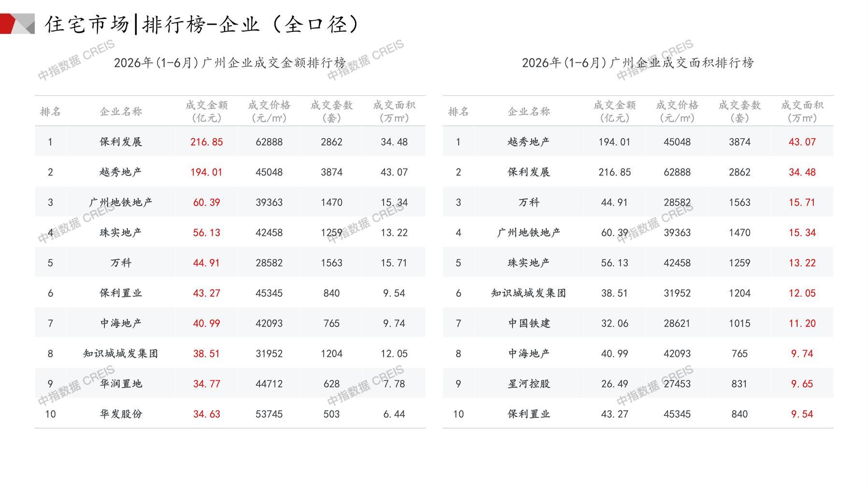This screenshot has height=488, width=868.
Task: Select "中海地产" in the 成交面积排行榜 table
Action: 529,354
